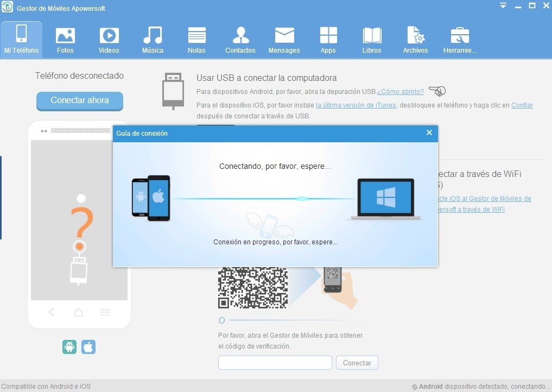
Task: Click the Windows laptop icon in the dialog
Action: click(386, 199)
